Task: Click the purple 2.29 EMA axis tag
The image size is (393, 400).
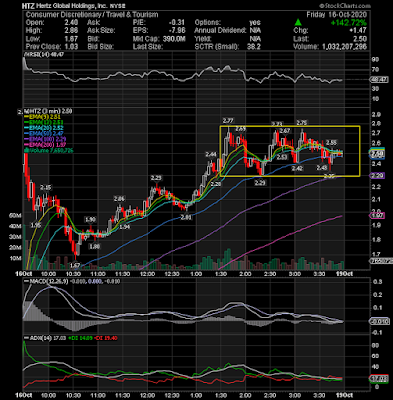Action: point(378,175)
